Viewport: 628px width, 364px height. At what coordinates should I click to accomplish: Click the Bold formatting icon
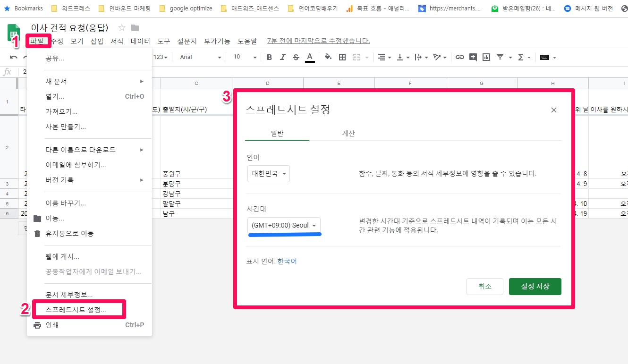click(x=269, y=57)
